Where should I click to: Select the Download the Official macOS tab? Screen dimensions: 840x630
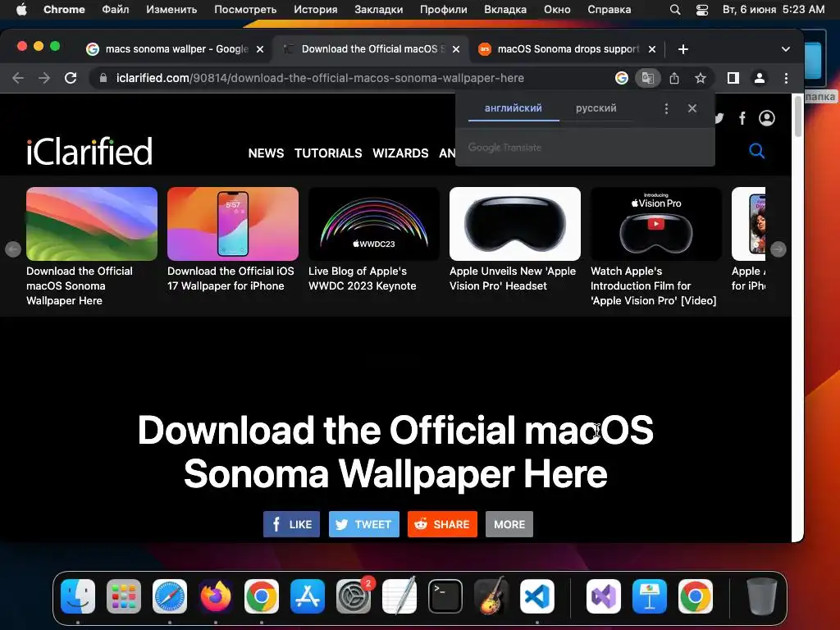coord(371,49)
